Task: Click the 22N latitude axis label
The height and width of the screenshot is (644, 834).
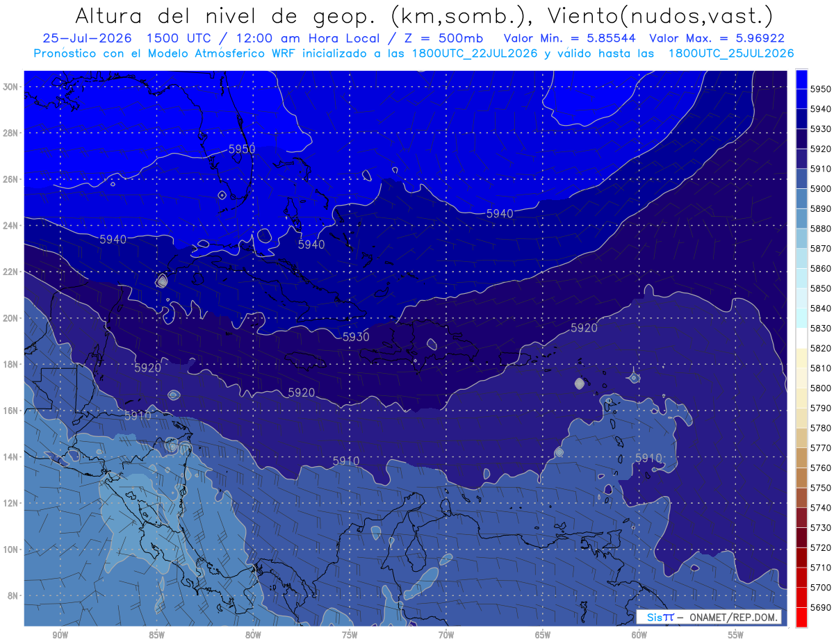Action: tap(12, 272)
